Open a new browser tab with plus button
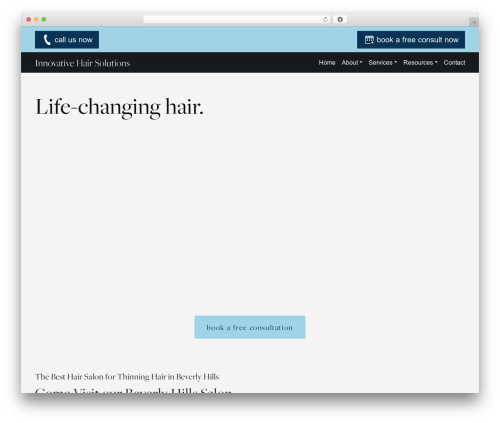Image resolution: width=500 pixels, height=423 pixels. [474, 22]
